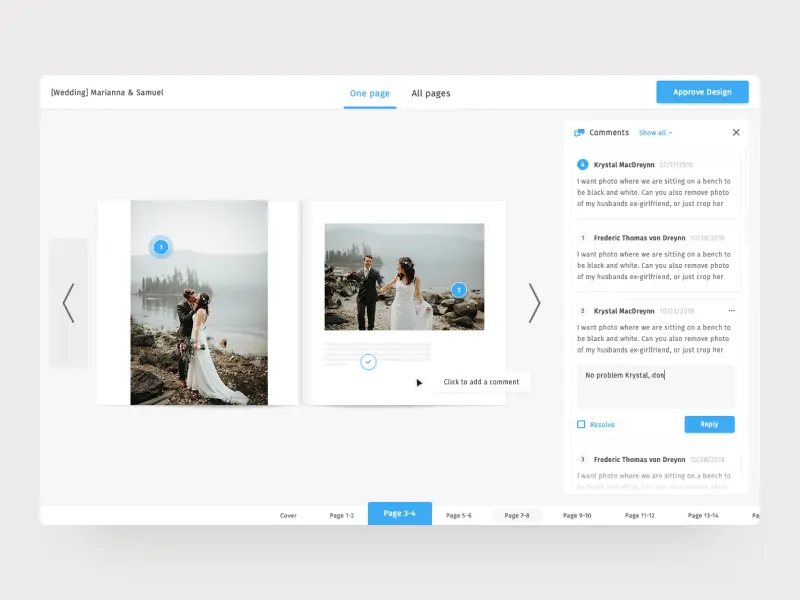The height and width of the screenshot is (600, 800).
Task: Select Page 3-4 in the page strip
Action: (x=399, y=513)
